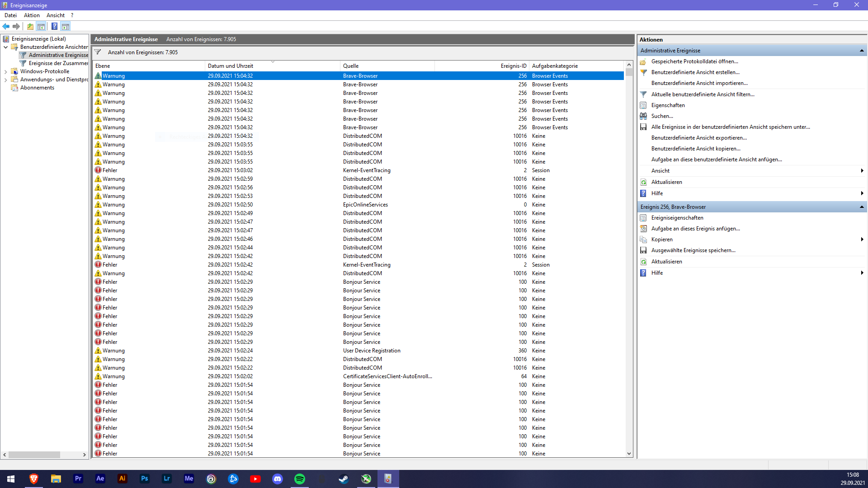Click the blue help question-mark toolbar icon
868x488 pixels.
pos(54,26)
